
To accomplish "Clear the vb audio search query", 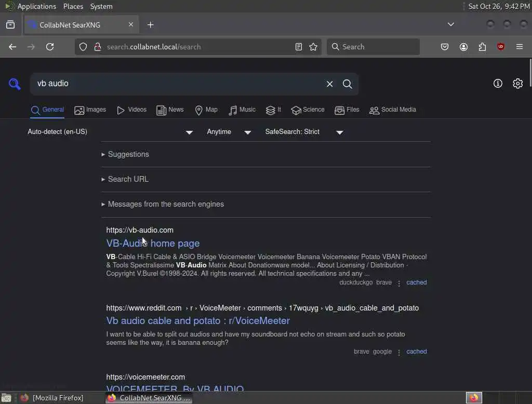I will 329,84.
